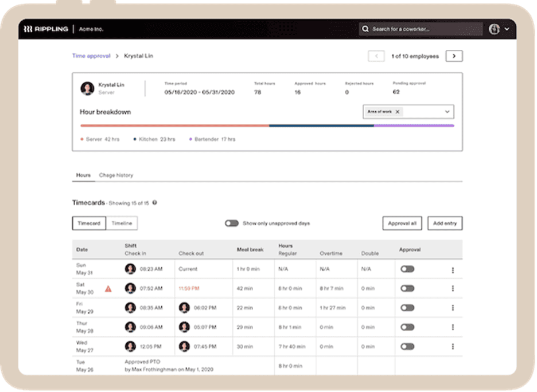Open the account dropdown chevron in top bar
537x392 pixels.
507,29
